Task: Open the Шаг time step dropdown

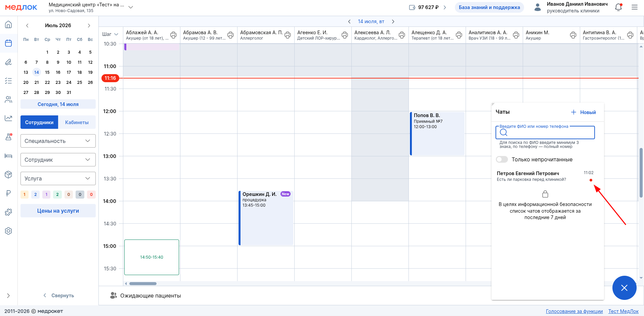Action: [x=110, y=34]
